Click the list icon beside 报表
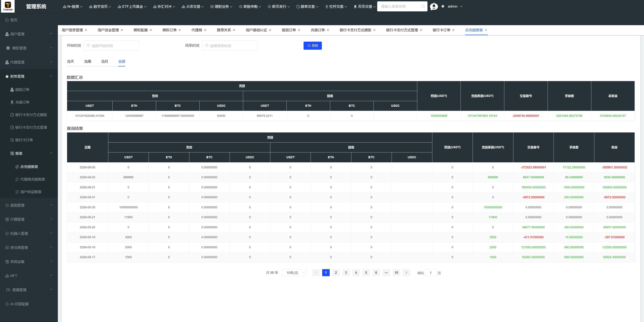Viewport: 644px width, 322px height. point(12,153)
